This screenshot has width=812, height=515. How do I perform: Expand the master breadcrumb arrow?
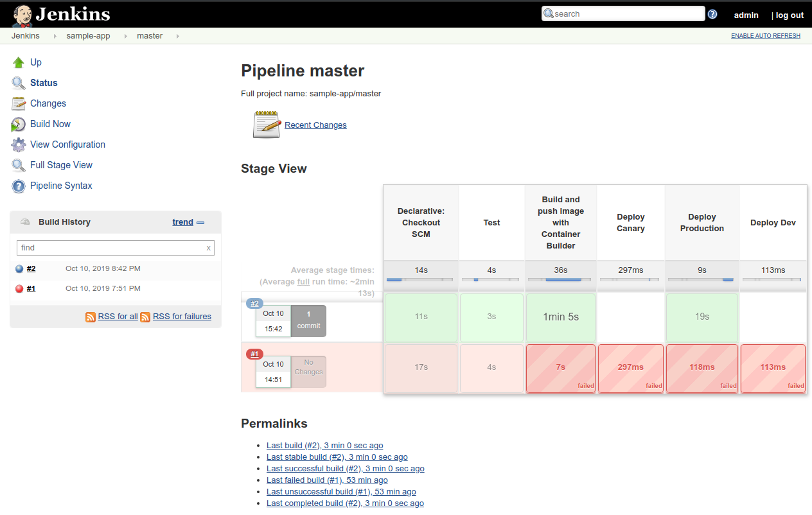click(177, 36)
